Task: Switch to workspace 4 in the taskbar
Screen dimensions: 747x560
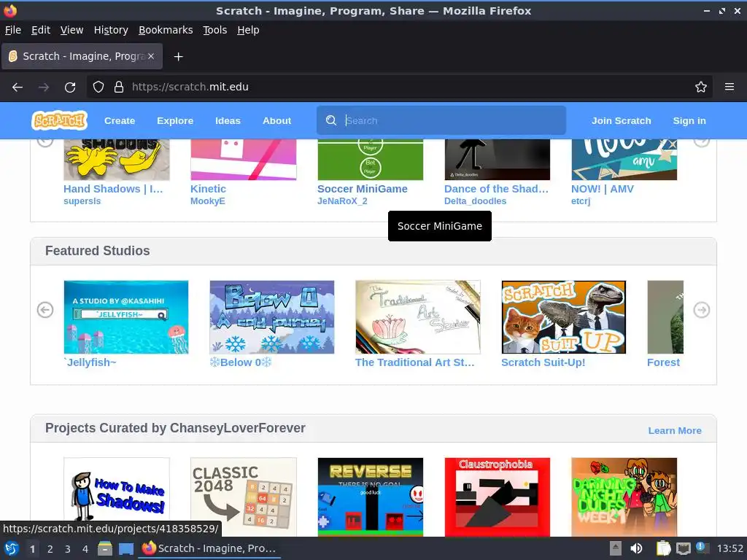Action: (85, 549)
